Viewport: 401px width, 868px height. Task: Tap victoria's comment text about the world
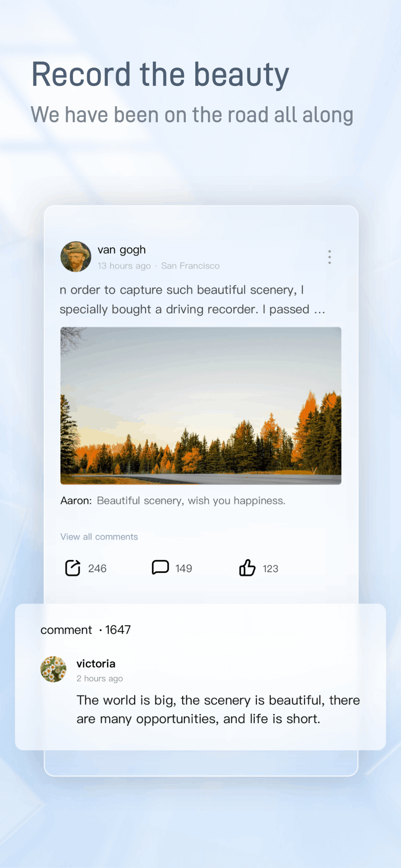pyautogui.click(x=218, y=709)
